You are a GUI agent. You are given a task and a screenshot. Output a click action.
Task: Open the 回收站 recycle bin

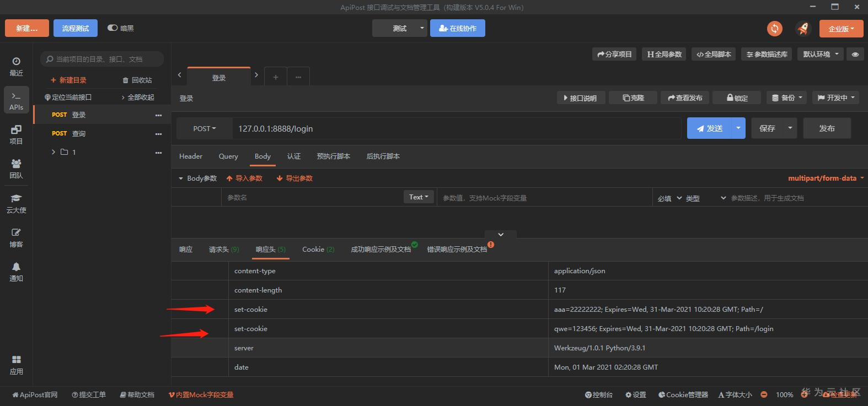[137, 80]
